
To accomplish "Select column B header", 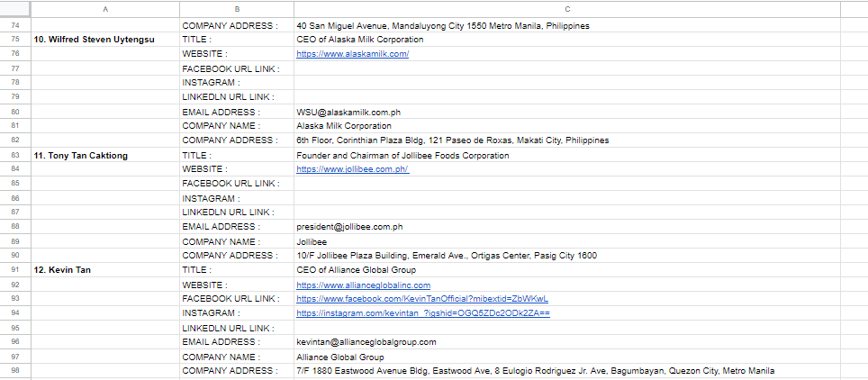I will [x=237, y=9].
